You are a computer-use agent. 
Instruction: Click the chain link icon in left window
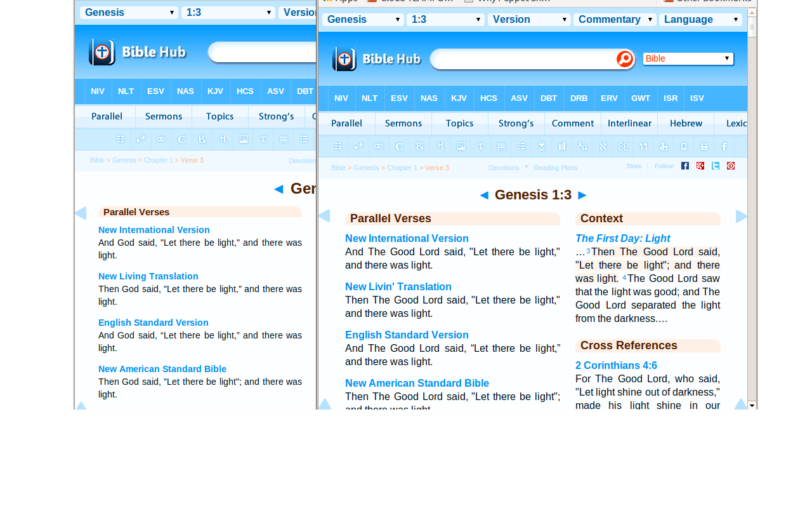[161, 139]
